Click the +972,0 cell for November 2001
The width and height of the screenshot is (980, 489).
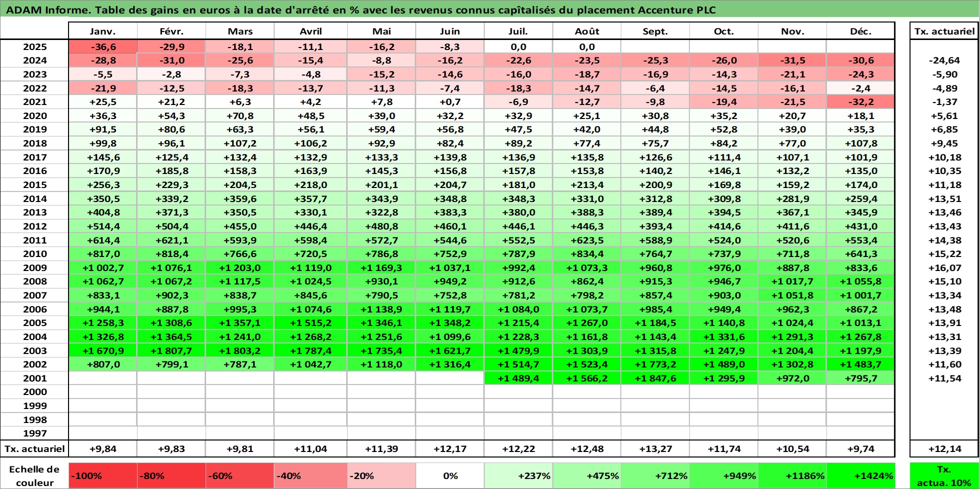(x=792, y=378)
